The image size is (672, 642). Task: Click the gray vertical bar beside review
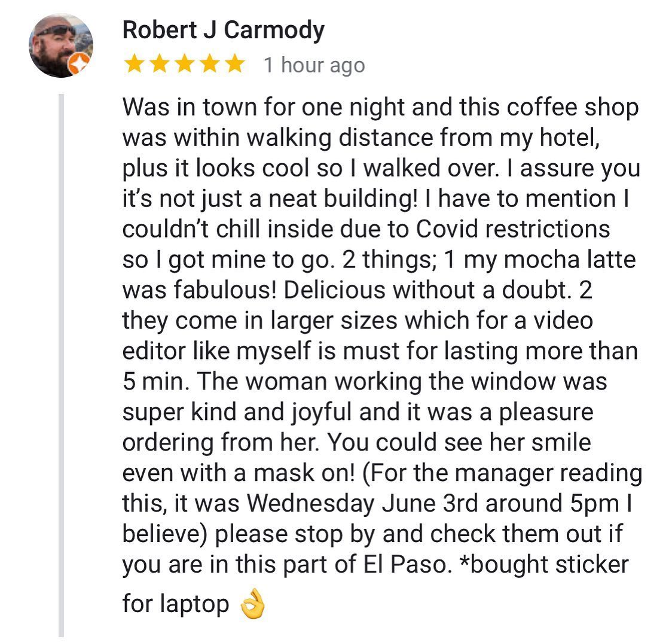pyautogui.click(x=62, y=366)
